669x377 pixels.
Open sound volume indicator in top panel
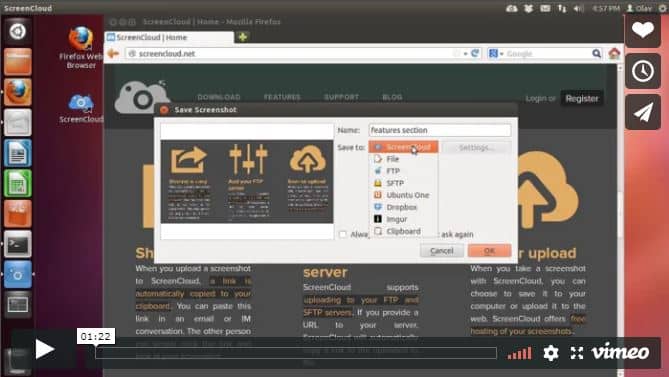[x=578, y=8]
